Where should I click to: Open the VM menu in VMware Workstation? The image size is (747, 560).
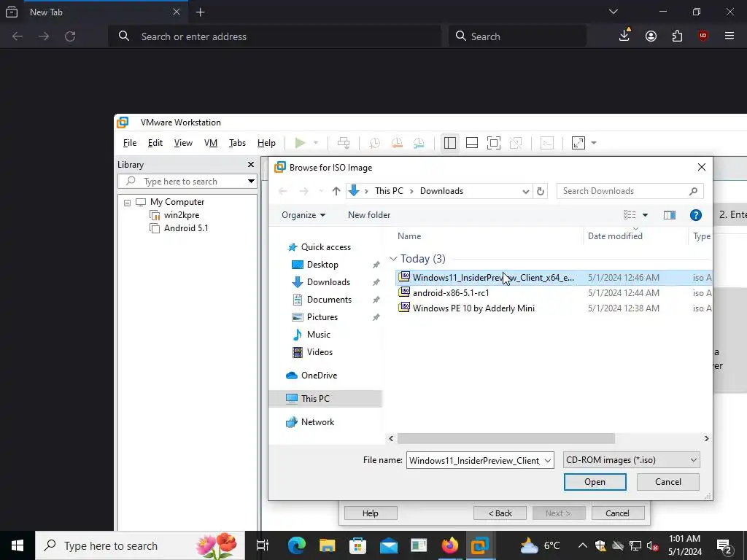click(x=211, y=143)
